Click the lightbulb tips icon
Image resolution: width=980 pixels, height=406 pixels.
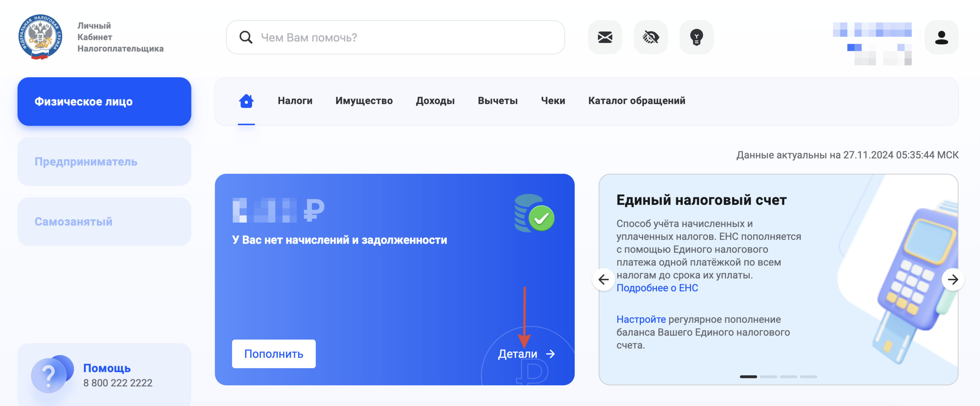(x=696, y=37)
